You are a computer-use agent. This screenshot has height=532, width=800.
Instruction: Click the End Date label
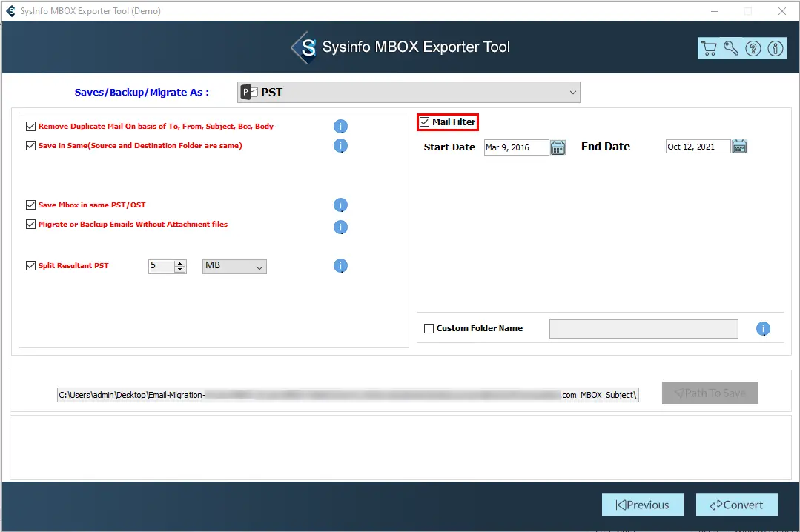click(606, 147)
